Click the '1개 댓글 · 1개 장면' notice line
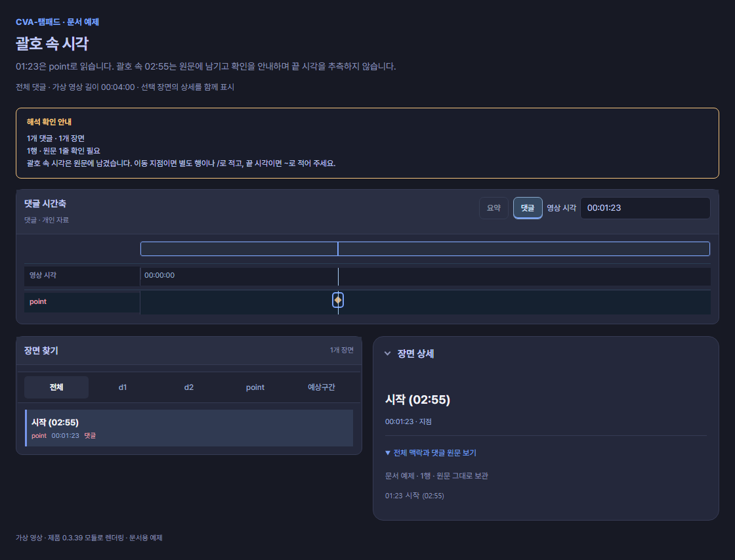Viewport: 735px width, 560px height. pyautogui.click(x=56, y=139)
